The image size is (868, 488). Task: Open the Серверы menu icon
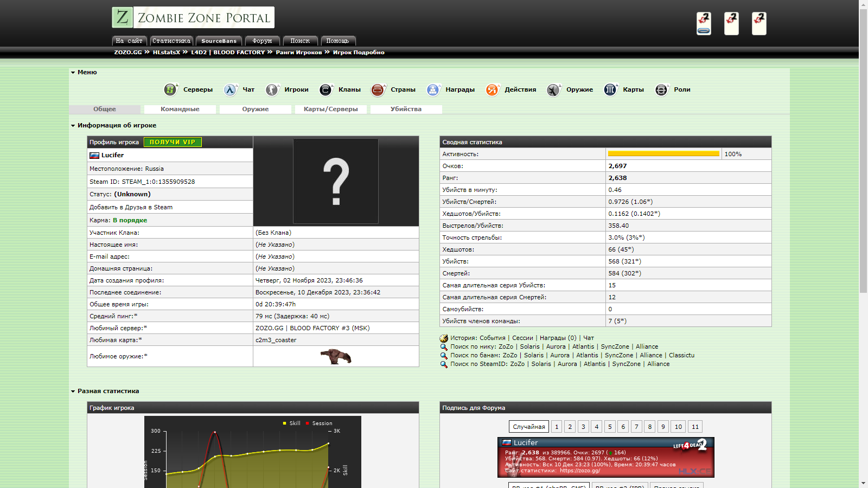171,89
